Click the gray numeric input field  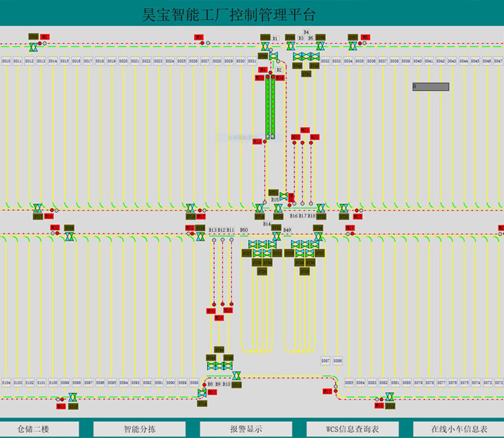tap(431, 87)
